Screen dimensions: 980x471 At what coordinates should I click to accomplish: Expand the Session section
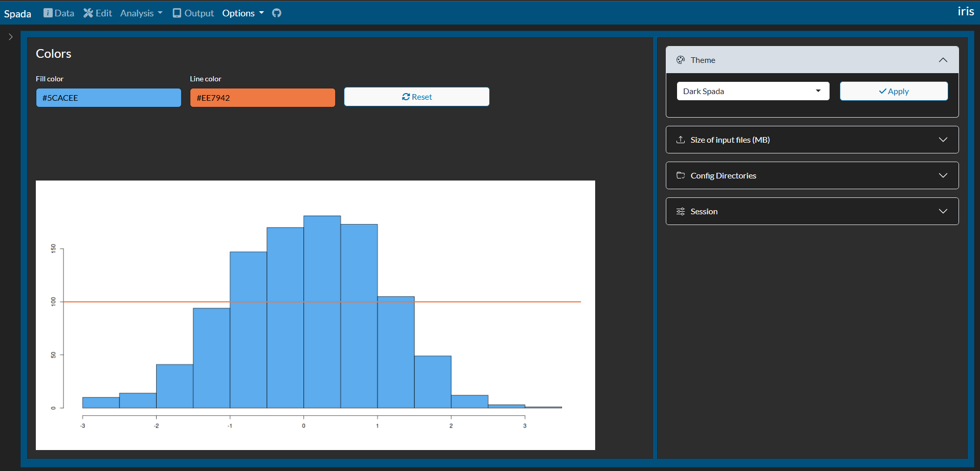point(943,211)
